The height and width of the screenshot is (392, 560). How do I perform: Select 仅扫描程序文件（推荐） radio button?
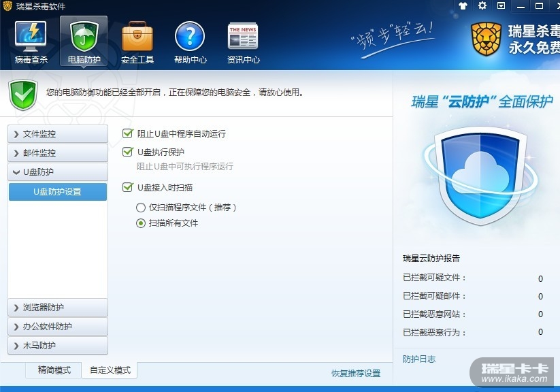[141, 208]
